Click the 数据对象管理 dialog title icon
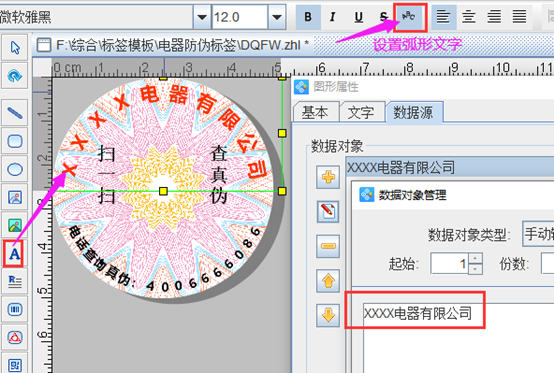Screen dimensions: 554x373 (366, 195)
